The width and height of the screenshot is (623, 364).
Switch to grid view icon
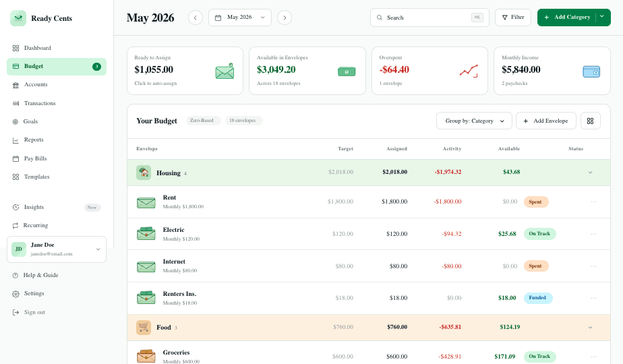point(590,121)
